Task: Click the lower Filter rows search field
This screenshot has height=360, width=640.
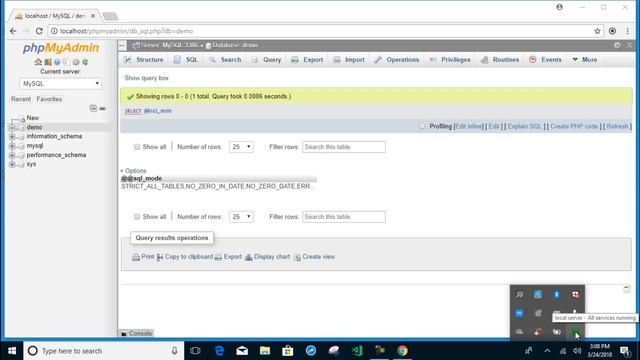Action: (x=344, y=217)
